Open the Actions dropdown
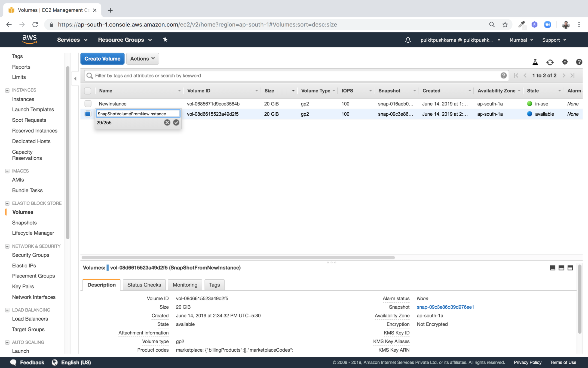588x368 pixels. coord(142,59)
